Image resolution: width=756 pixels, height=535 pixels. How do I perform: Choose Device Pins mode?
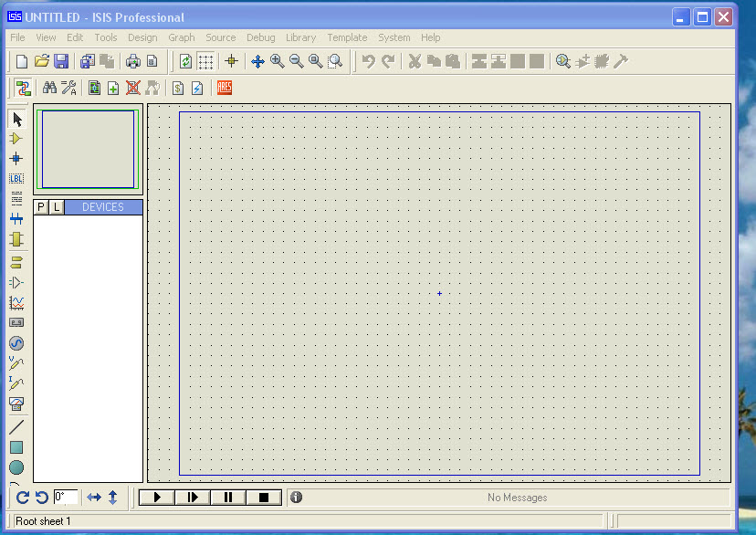point(16,283)
